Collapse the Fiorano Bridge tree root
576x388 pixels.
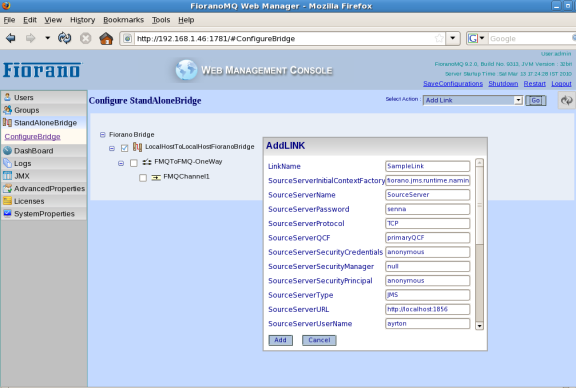pos(102,134)
